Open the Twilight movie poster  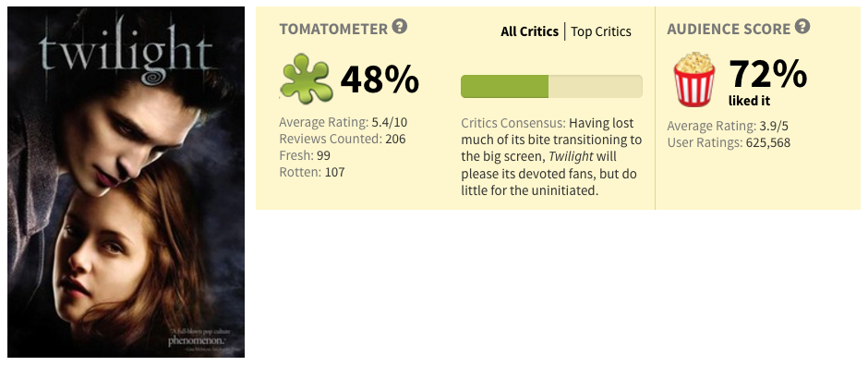[x=127, y=182]
